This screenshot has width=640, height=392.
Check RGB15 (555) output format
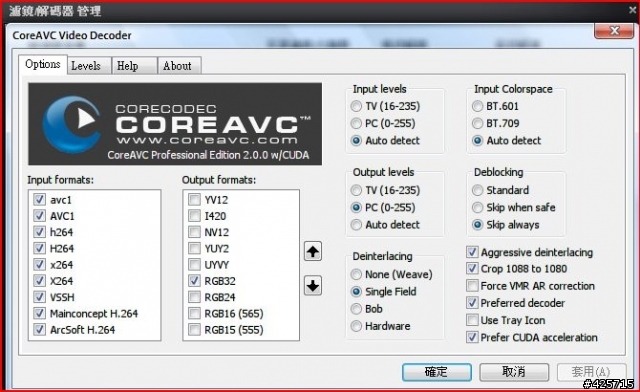click(194, 330)
